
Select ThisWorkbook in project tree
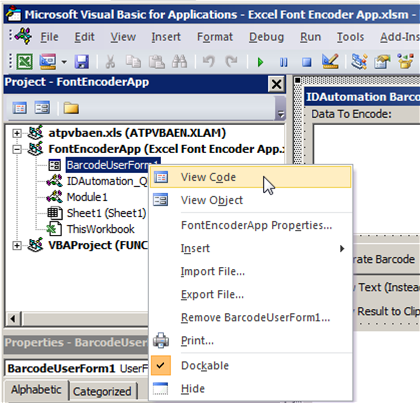tap(100, 229)
